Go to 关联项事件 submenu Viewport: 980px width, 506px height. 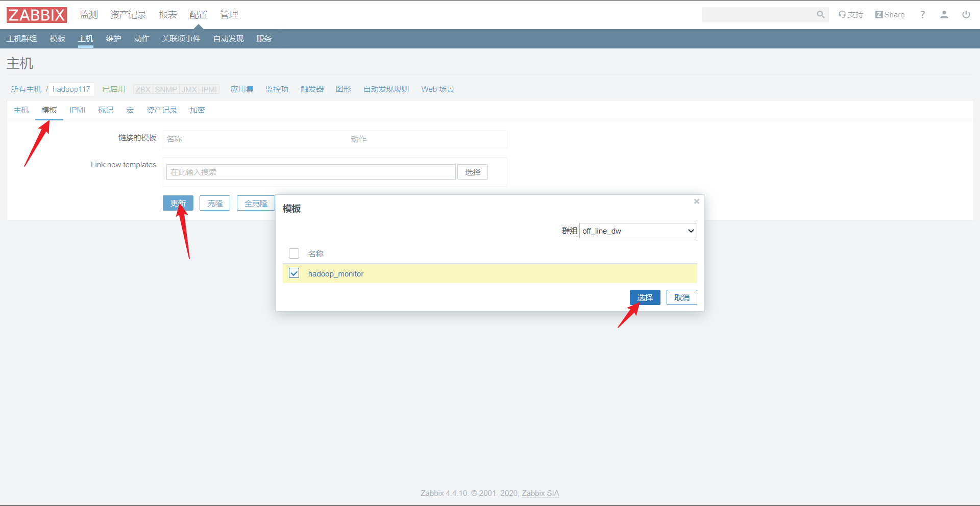coord(181,39)
